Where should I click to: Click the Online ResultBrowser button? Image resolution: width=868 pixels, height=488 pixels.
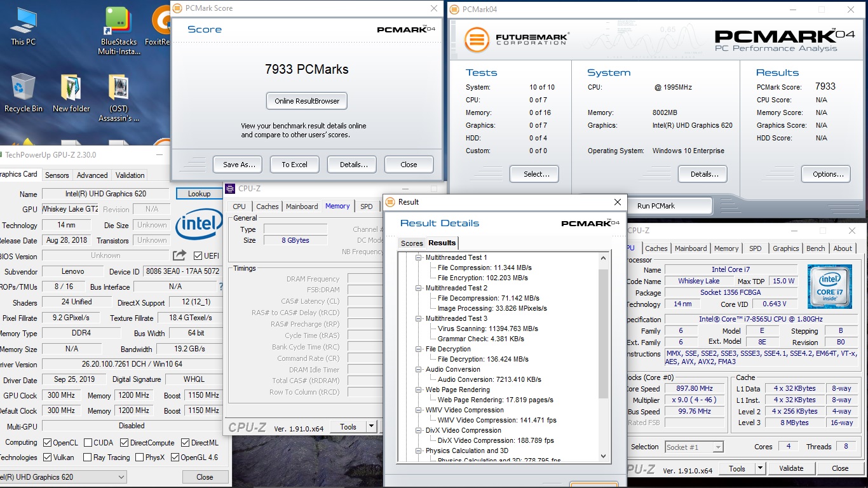coord(307,101)
